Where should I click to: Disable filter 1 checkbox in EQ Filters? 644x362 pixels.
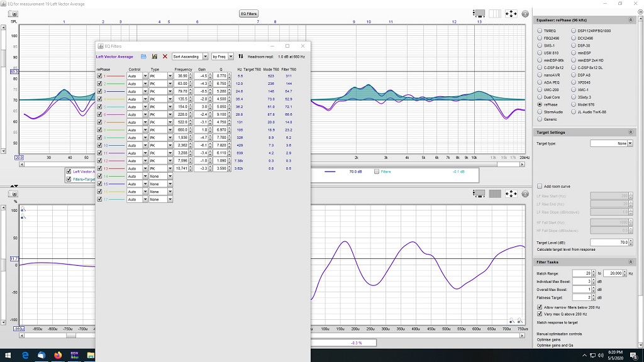(x=99, y=76)
